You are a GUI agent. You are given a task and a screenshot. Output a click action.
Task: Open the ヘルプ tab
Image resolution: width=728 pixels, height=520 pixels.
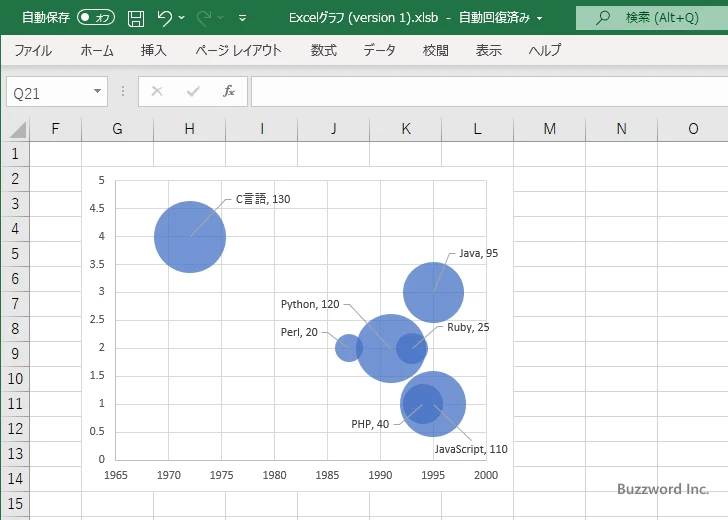pos(545,50)
